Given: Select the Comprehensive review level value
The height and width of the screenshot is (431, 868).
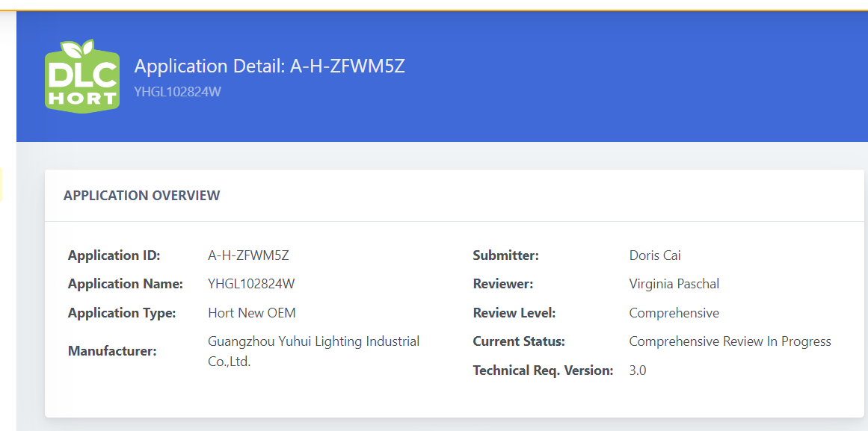Looking at the screenshot, I should [674, 313].
